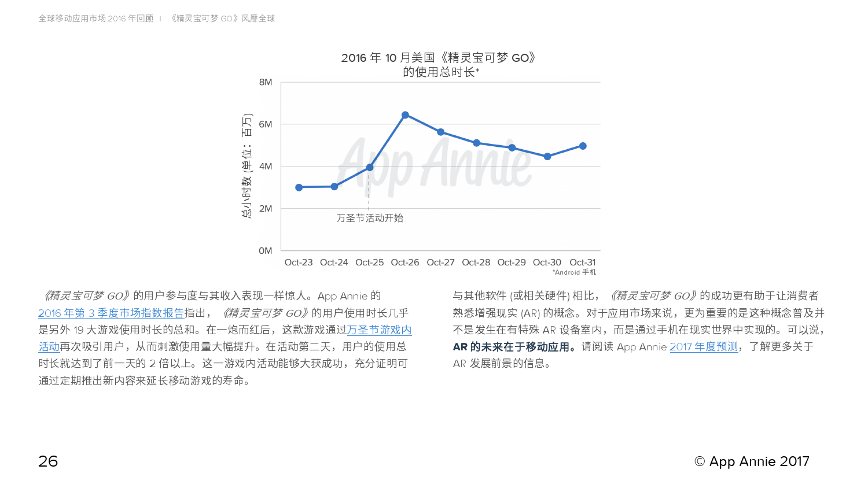The width and height of the screenshot is (868, 488).
Task: Click header text 《精灵宝可梦 GO》风靡全球
Action: (x=223, y=19)
